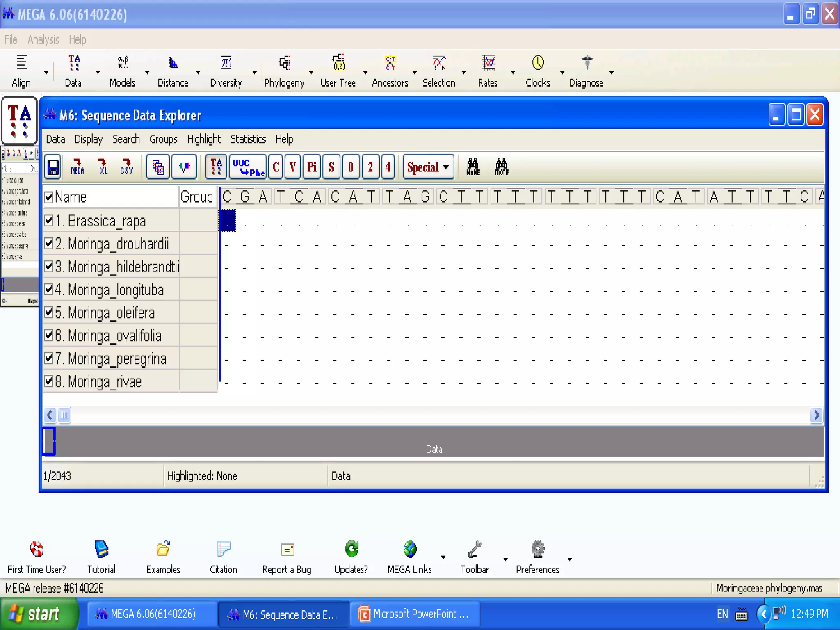Uncheck Moringa_oleifera checkbox
Screen dimensions: 840x630
[49, 313]
